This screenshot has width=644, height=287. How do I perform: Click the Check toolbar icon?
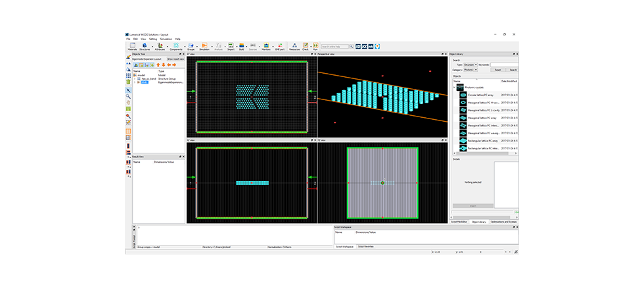tap(306, 45)
